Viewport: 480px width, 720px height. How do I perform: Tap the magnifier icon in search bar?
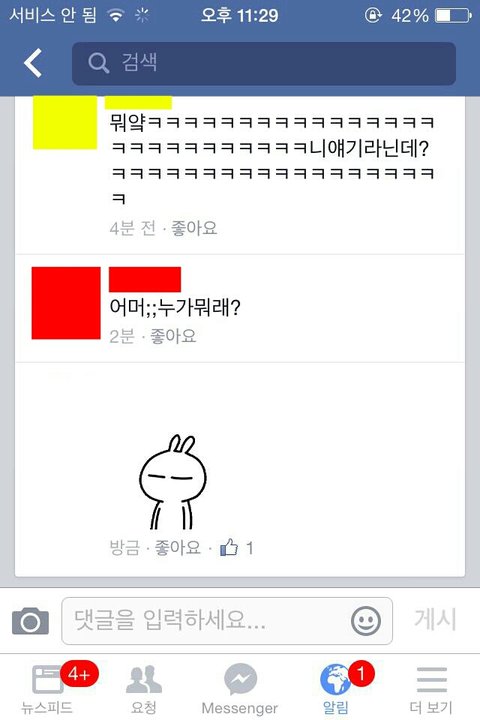pos(98,62)
